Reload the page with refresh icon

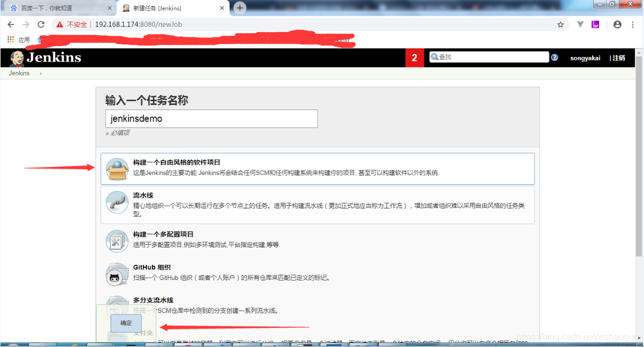click(x=41, y=25)
